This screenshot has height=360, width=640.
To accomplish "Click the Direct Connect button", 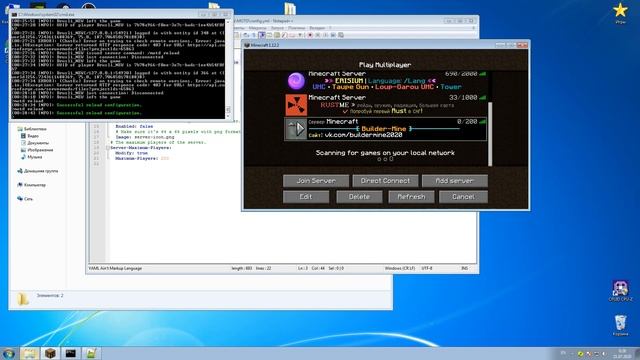I will coord(385,181).
